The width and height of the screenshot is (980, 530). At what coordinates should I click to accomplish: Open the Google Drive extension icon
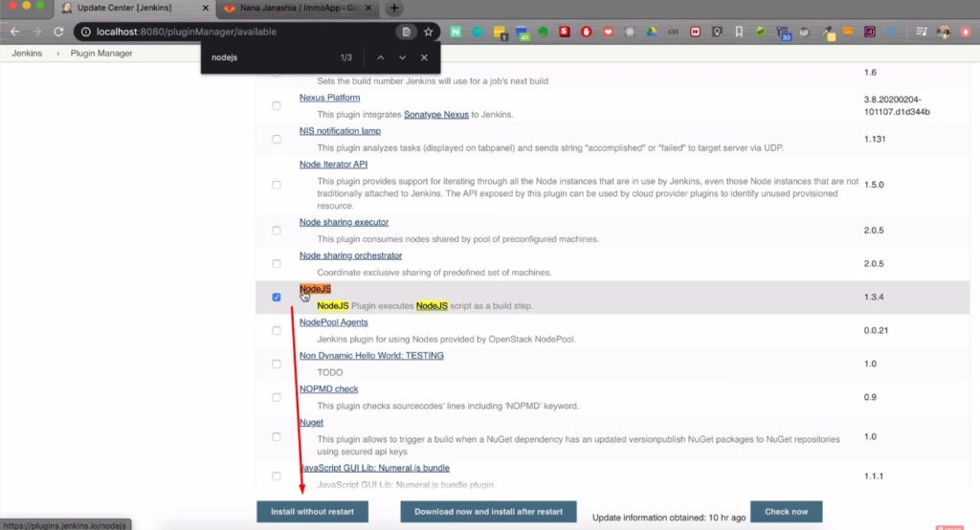pos(651,32)
